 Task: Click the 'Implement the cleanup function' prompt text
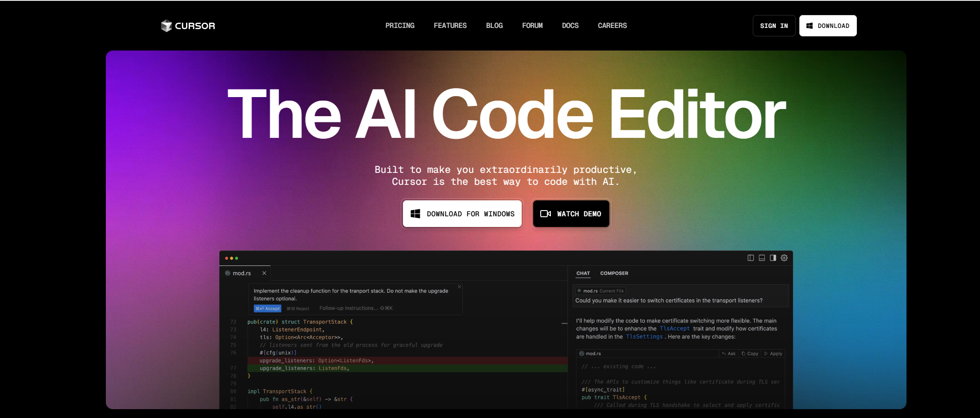click(351, 295)
